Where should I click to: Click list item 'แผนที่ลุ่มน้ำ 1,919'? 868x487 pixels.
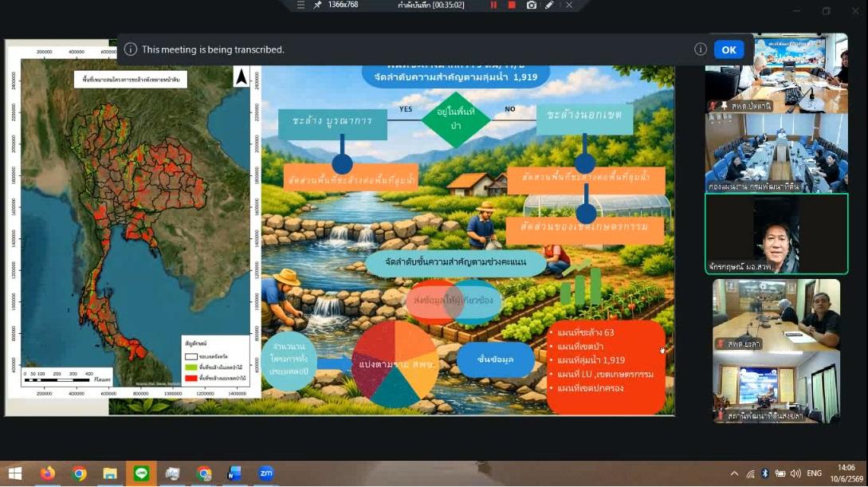click(x=591, y=359)
